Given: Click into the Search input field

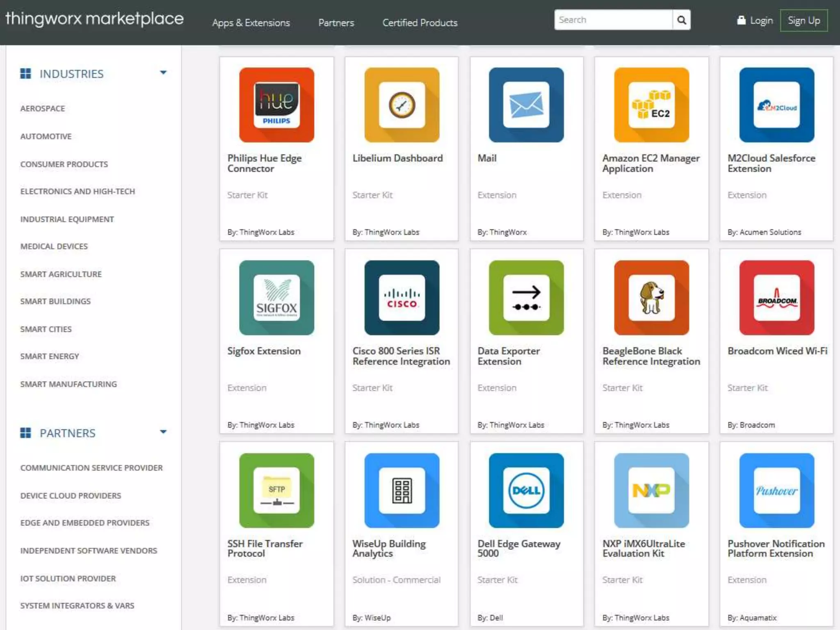Looking at the screenshot, I should (613, 20).
